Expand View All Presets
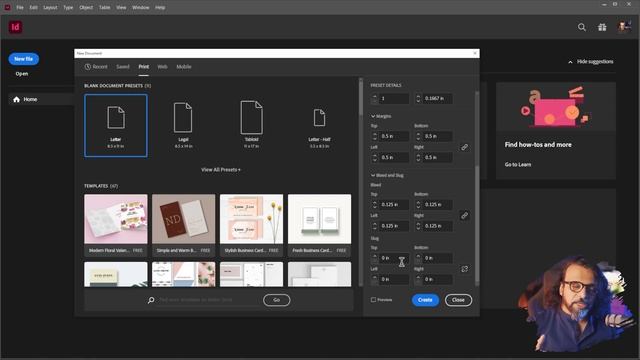 coord(221,169)
